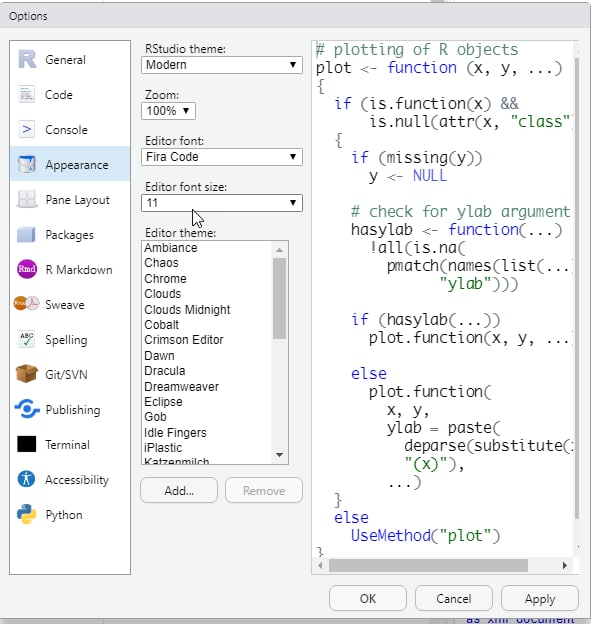Select the Python logo icon

tap(27, 514)
